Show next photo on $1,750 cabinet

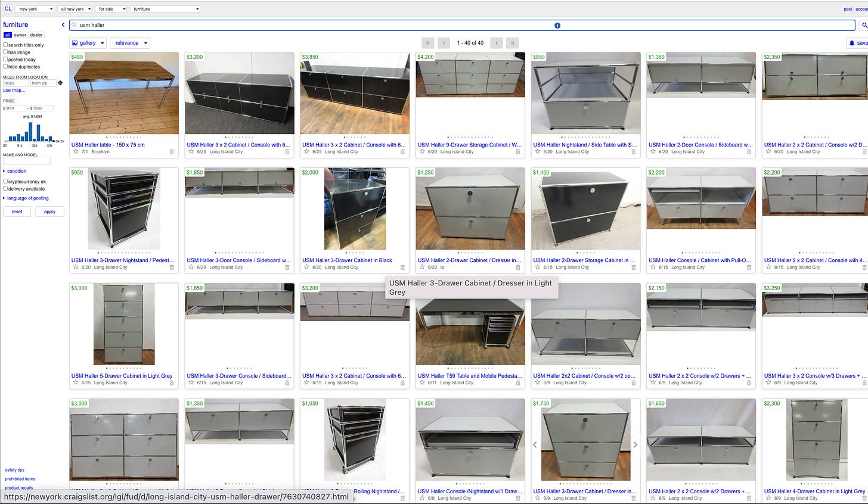pos(635,444)
